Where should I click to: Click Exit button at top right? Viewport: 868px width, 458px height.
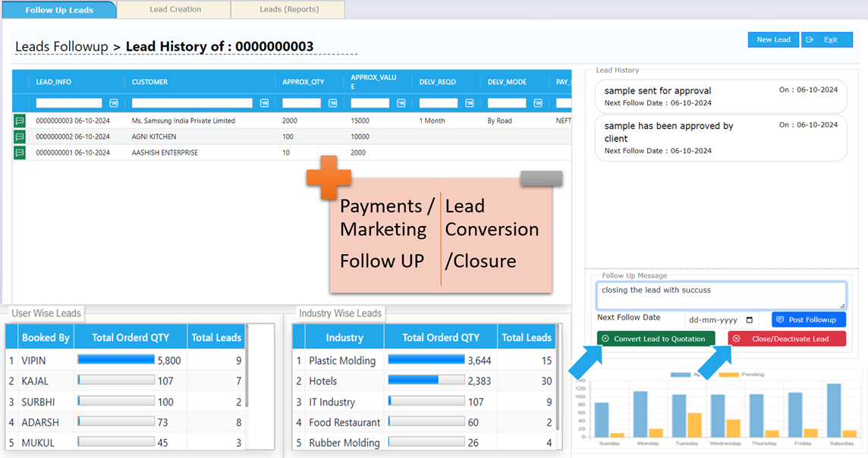(x=826, y=39)
